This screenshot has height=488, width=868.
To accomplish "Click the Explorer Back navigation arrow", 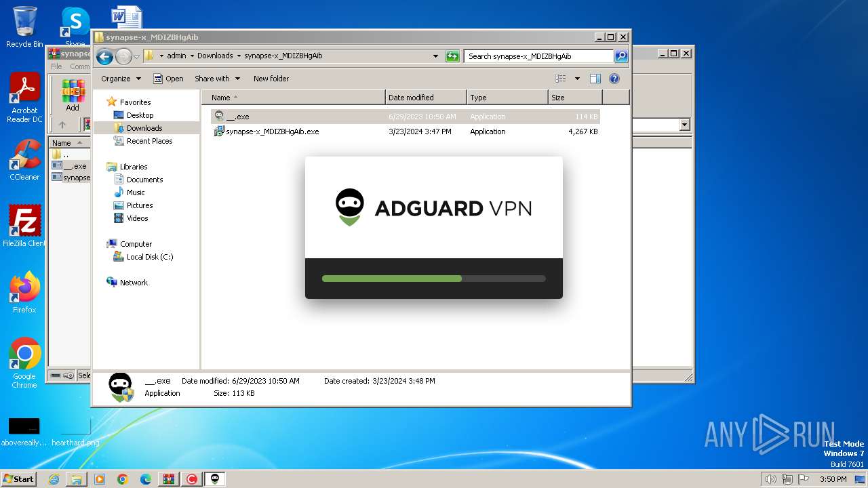I will pos(104,56).
